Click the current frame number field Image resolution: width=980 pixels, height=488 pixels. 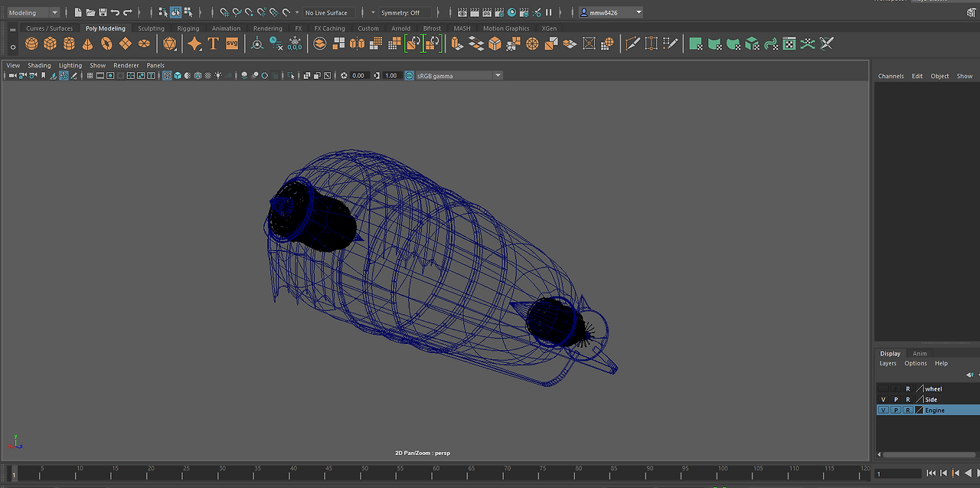coord(897,473)
